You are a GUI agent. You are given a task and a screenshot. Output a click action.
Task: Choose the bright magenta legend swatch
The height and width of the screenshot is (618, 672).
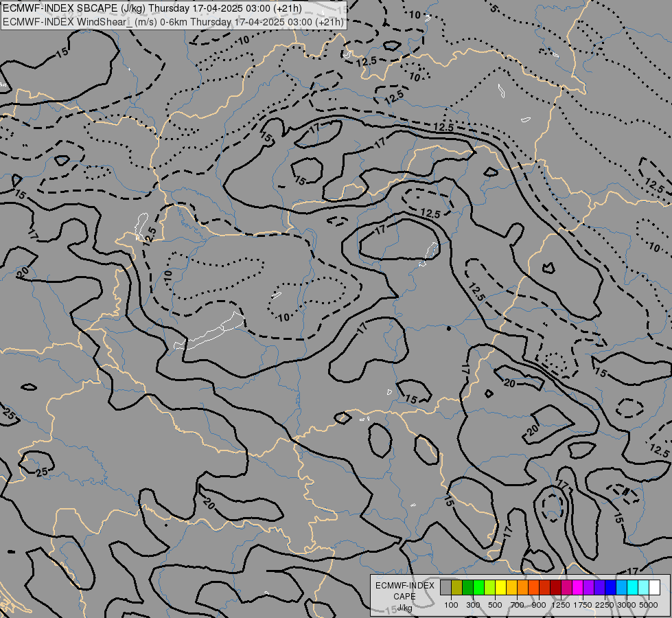tap(578, 587)
